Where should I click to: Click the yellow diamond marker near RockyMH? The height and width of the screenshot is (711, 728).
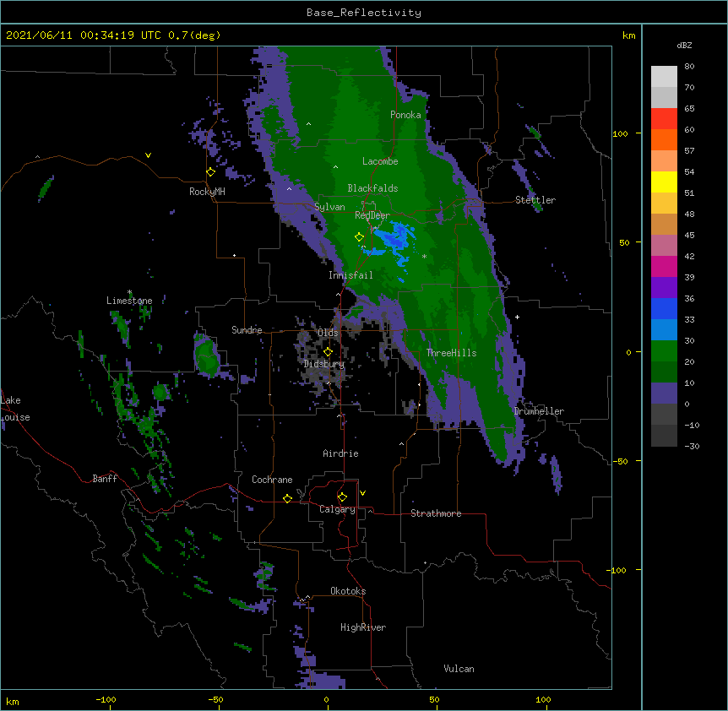(x=211, y=172)
